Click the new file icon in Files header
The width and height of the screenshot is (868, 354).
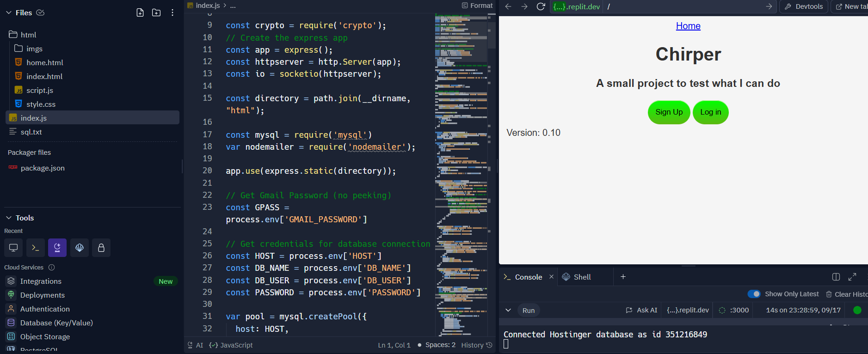tap(140, 12)
